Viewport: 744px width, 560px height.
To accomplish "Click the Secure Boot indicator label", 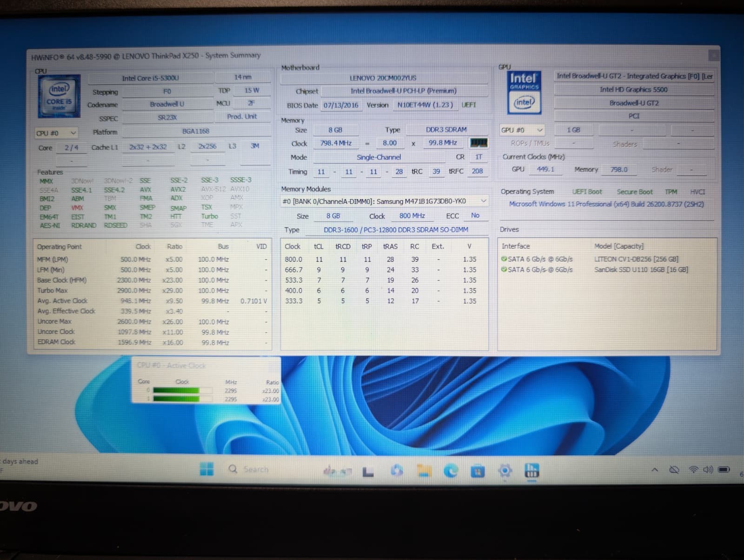I will 634,192.
